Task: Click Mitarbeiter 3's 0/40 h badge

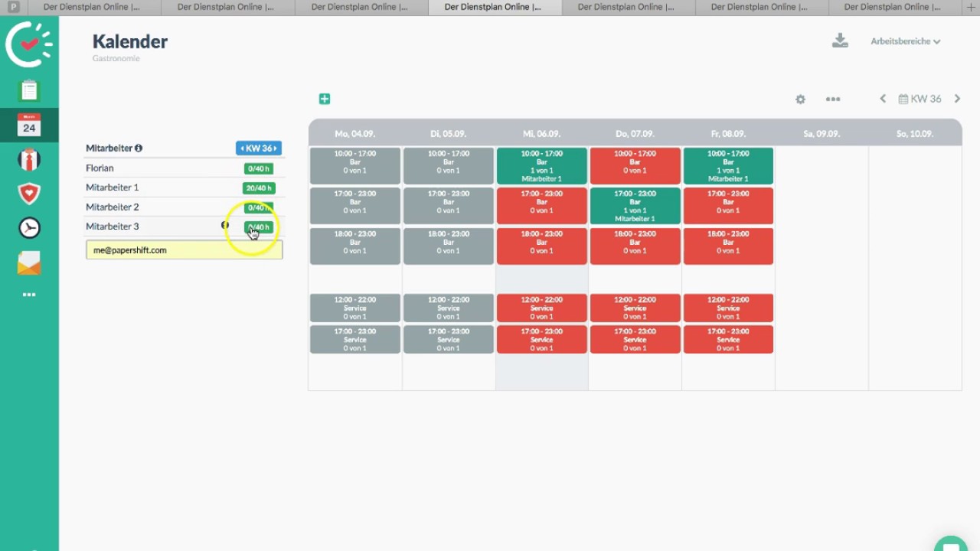Action: (x=259, y=227)
